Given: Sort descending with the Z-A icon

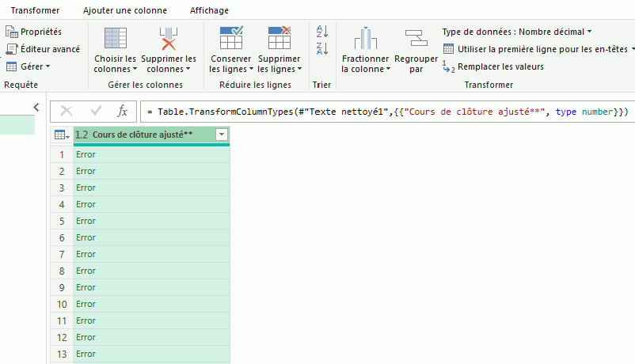Looking at the screenshot, I should pos(321,49).
